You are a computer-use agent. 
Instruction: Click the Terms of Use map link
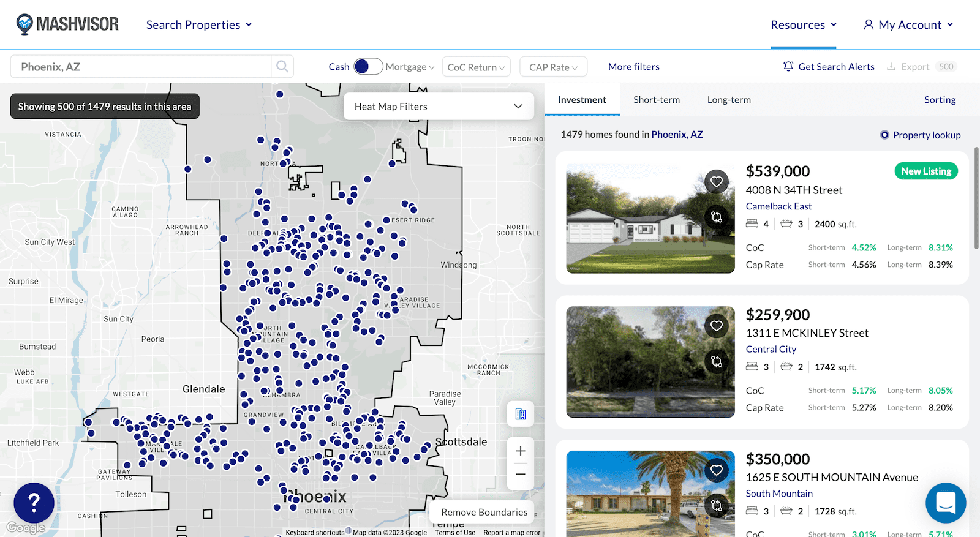pos(455,533)
